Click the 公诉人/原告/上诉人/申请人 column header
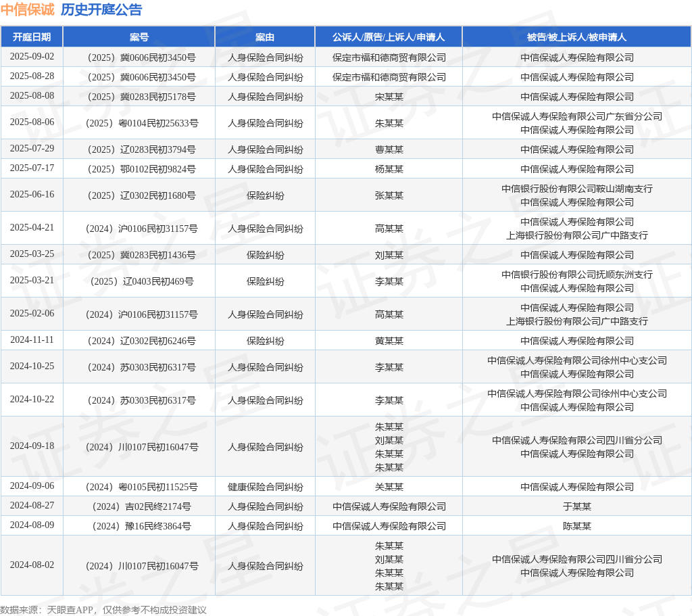692x616 pixels. pos(389,37)
